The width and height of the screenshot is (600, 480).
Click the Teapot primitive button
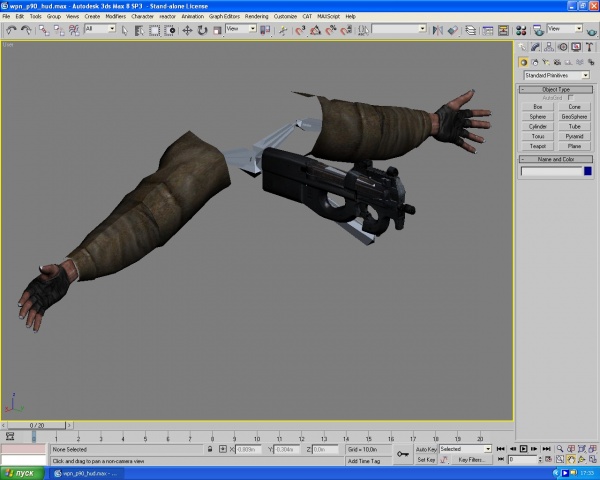pos(538,146)
